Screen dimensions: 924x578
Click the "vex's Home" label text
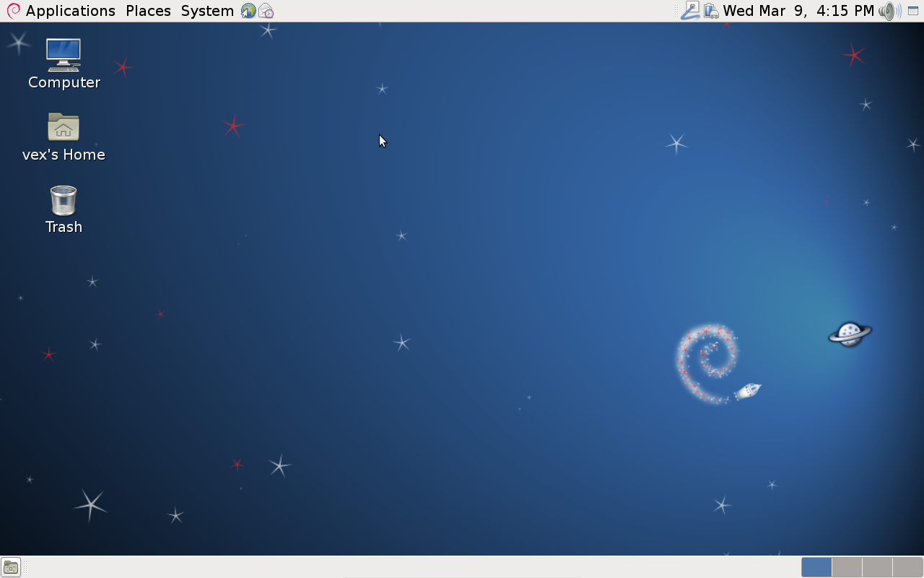64,155
